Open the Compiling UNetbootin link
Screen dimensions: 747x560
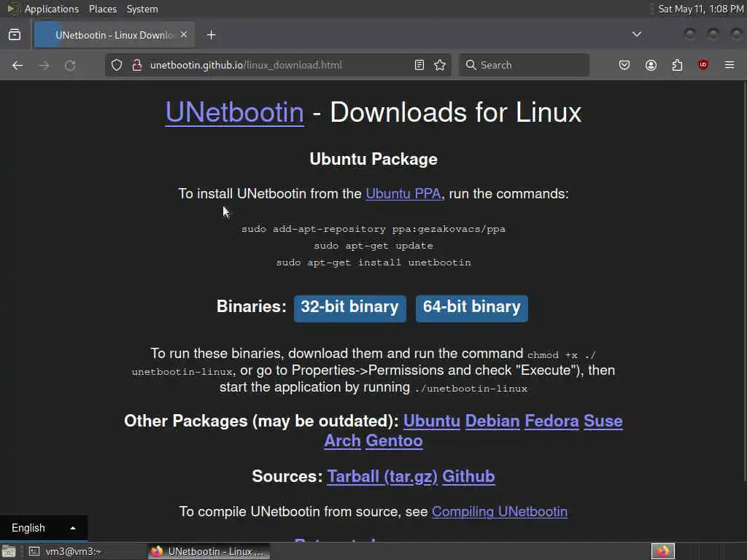click(x=499, y=512)
